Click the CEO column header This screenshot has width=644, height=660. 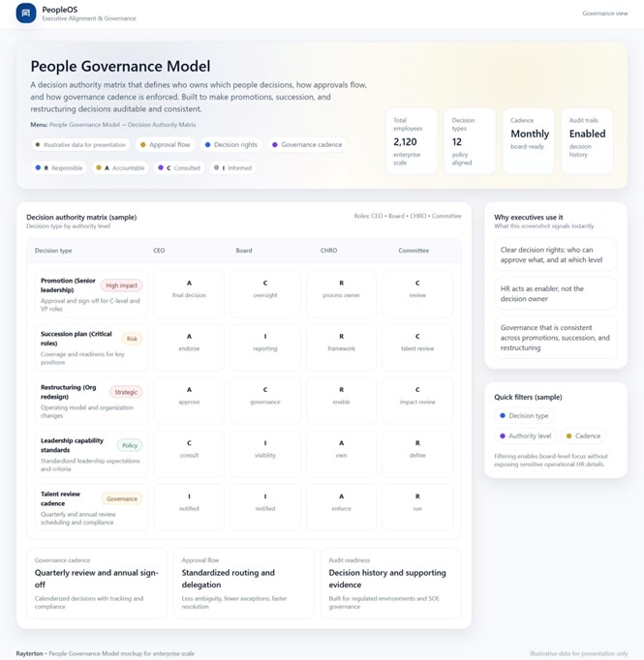point(159,251)
